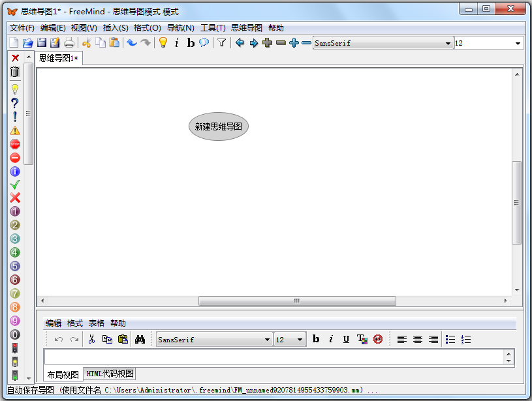Open the 编辑(E) menu in the menu bar
532x401 pixels.
pyautogui.click(x=53, y=28)
